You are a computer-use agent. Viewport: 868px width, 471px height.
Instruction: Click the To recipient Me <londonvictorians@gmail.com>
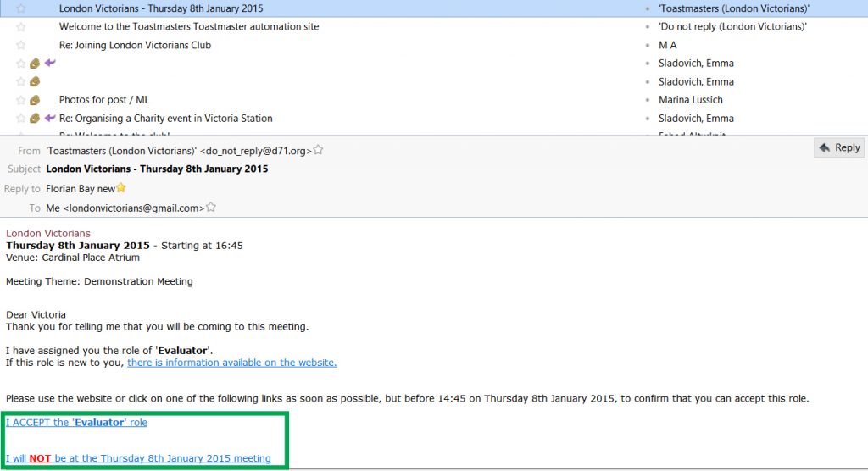pyautogui.click(x=125, y=208)
